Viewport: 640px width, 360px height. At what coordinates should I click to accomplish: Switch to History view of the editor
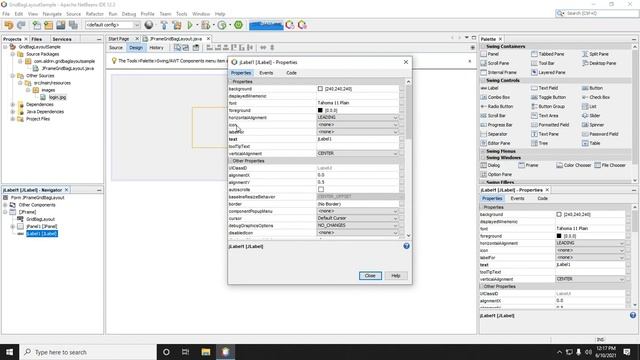click(156, 48)
